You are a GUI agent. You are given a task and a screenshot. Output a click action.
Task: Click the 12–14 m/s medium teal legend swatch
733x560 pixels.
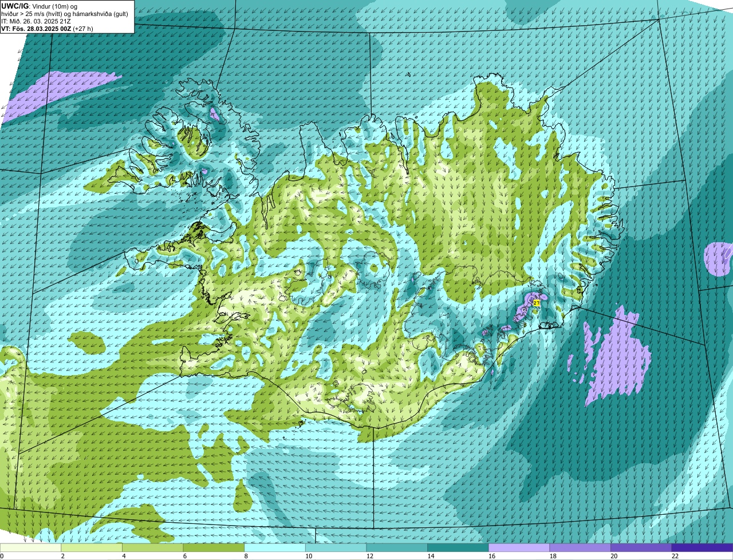coord(397,547)
